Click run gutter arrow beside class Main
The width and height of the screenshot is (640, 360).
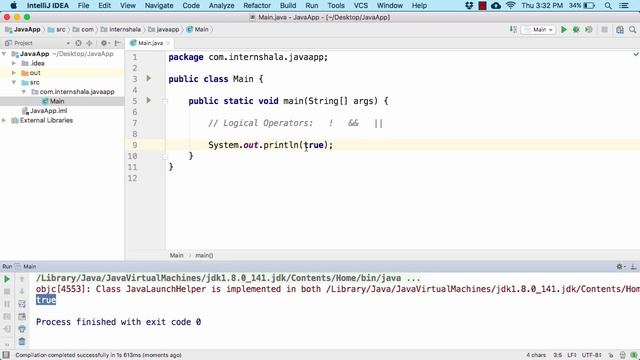point(149,78)
